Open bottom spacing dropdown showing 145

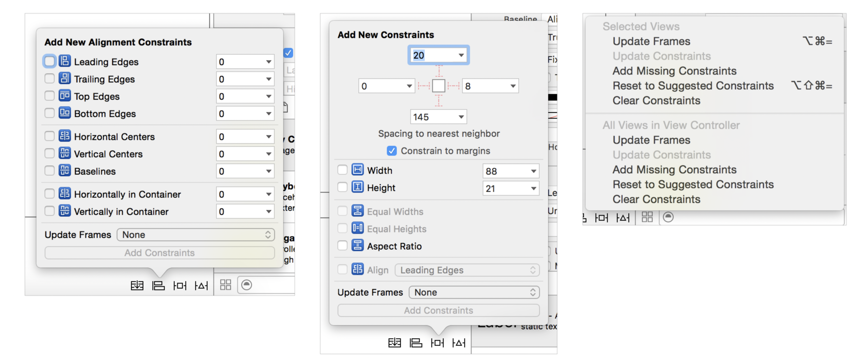pos(461,117)
